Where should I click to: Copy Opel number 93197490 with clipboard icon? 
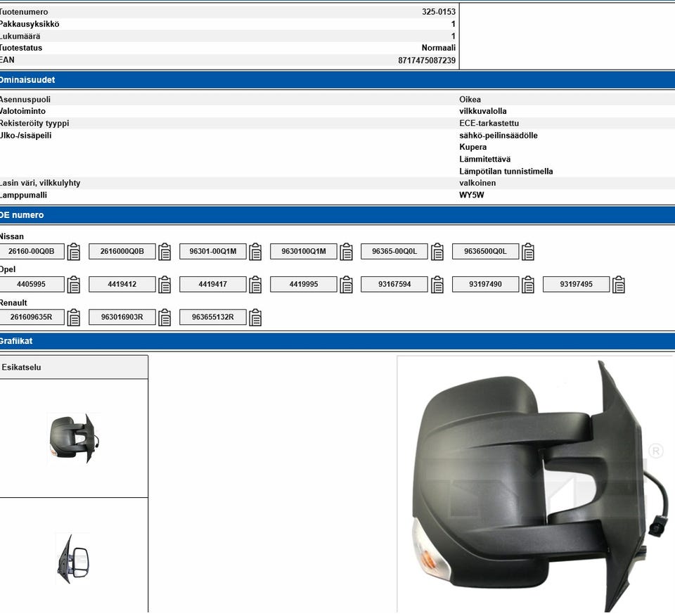528,285
